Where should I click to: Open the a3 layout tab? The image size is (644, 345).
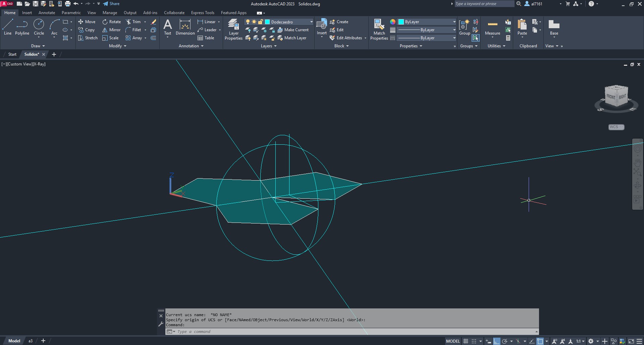[30, 341]
